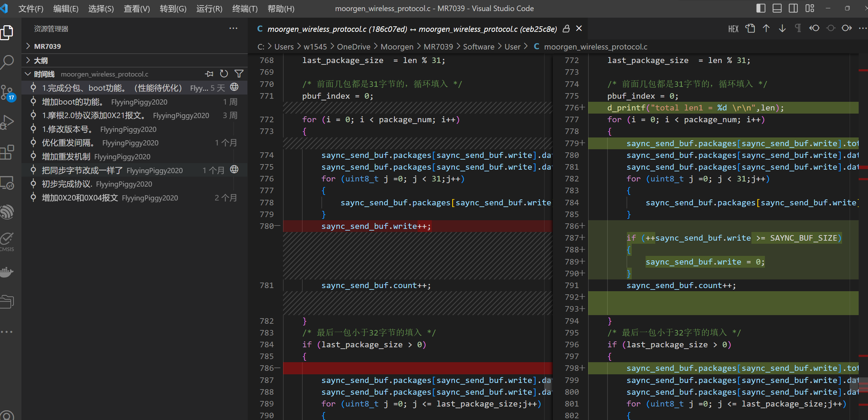This screenshot has height=420, width=868.
Task: Open the 终端(T) menu
Action: click(x=245, y=9)
